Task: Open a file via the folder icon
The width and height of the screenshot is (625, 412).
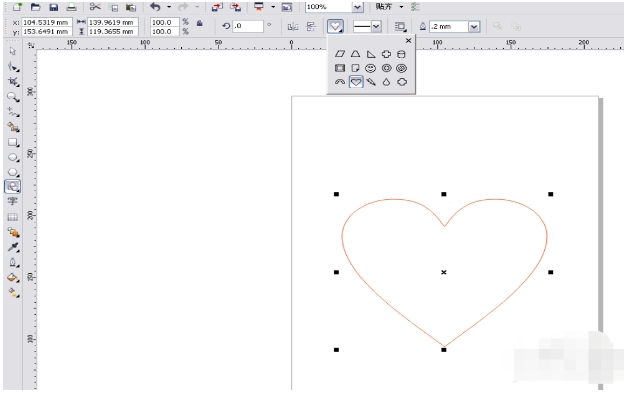Action: click(x=35, y=7)
